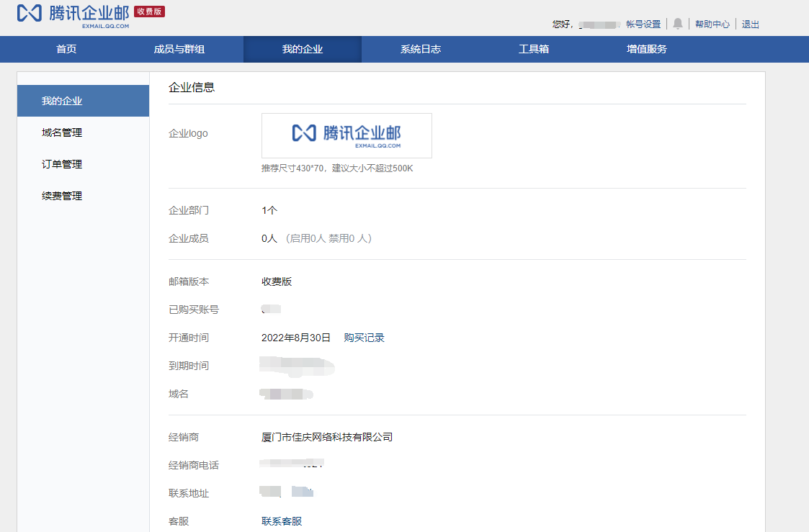
Task: Click 退出 to log out
Action: click(x=750, y=24)
